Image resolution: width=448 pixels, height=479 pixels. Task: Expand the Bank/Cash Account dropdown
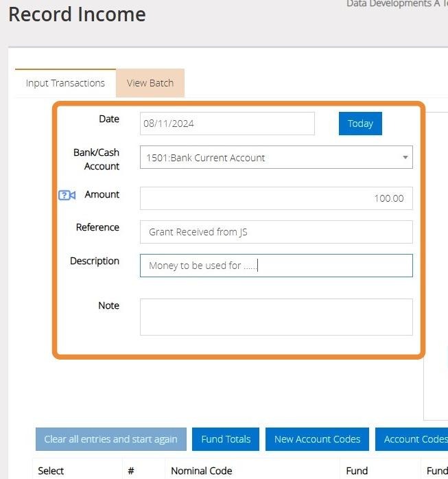coord(276,157)
